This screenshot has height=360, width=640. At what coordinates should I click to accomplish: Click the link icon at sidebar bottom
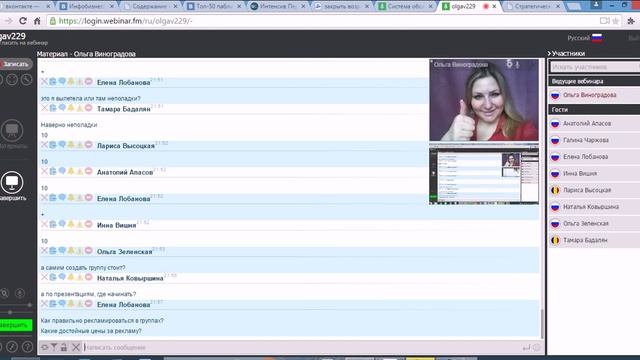tap(12, 347)
